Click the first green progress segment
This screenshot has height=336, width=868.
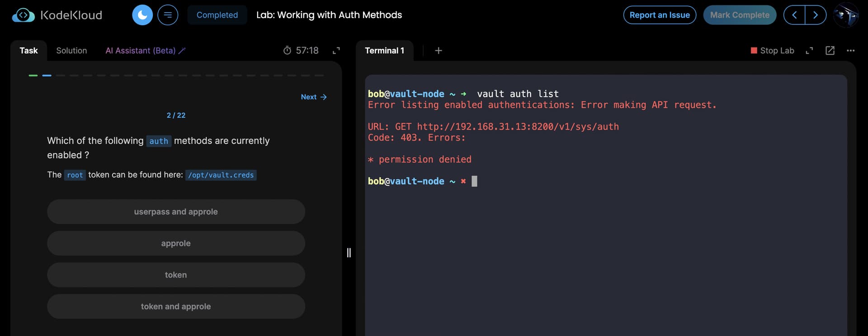(x=33, y=75)
